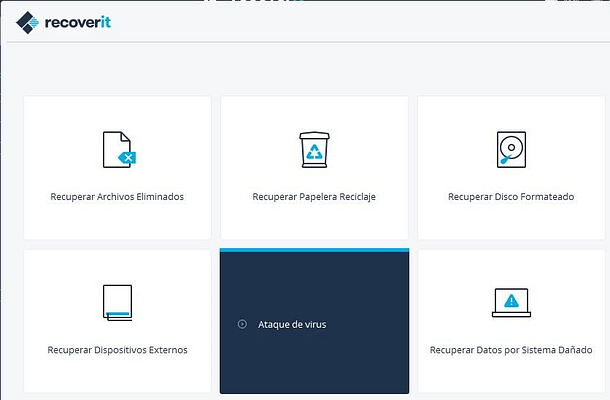This screenshot has width=610, height=400.
Task: Click the Recoverit logo icon
Action: click(29, 21)
